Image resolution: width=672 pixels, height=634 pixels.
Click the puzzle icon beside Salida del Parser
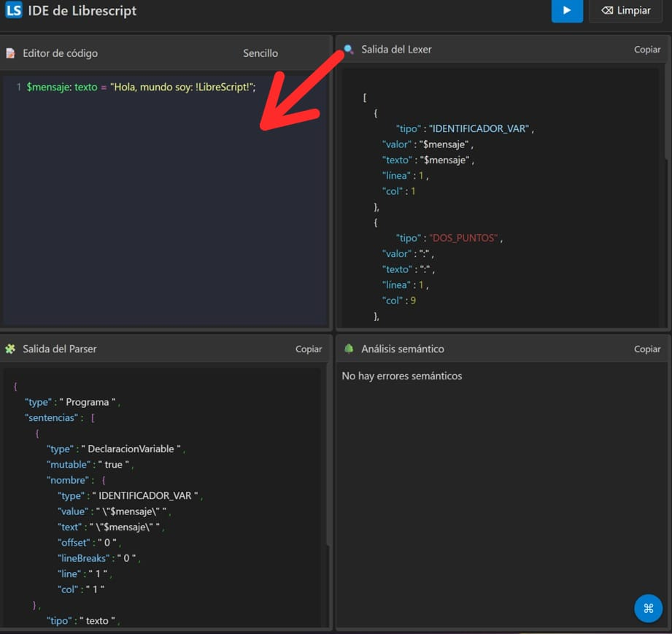[10, 349]
